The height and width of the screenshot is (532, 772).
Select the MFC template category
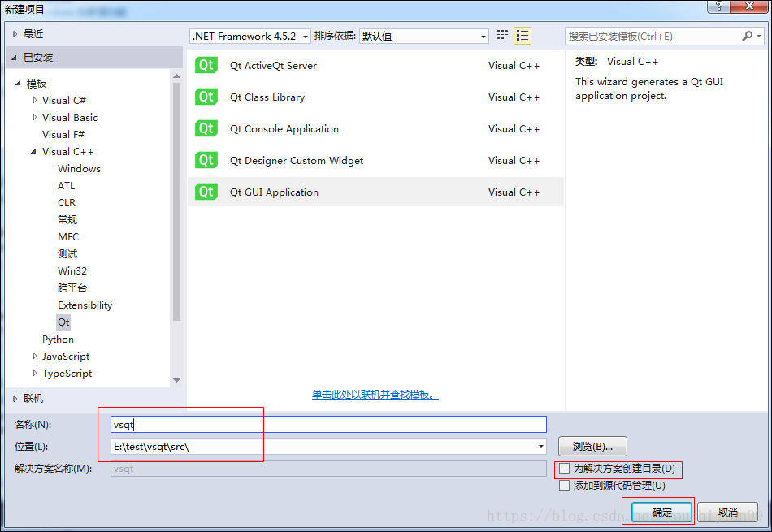68,237
